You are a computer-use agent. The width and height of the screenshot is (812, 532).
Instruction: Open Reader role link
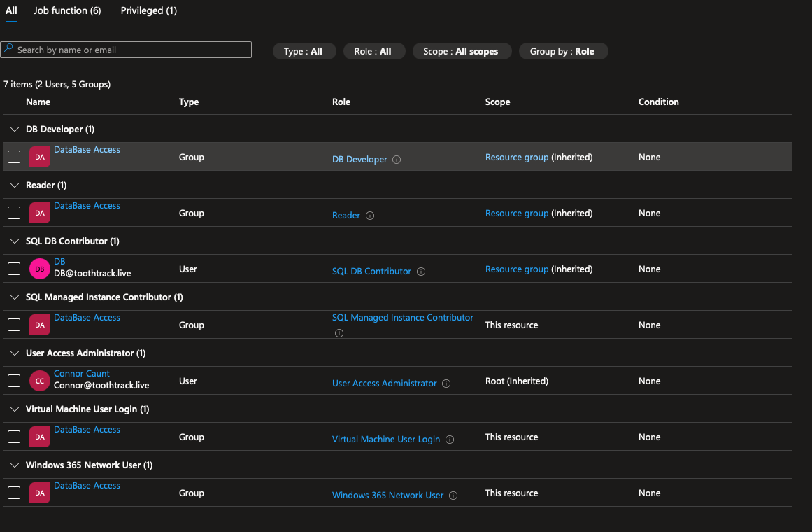(346, 215)
